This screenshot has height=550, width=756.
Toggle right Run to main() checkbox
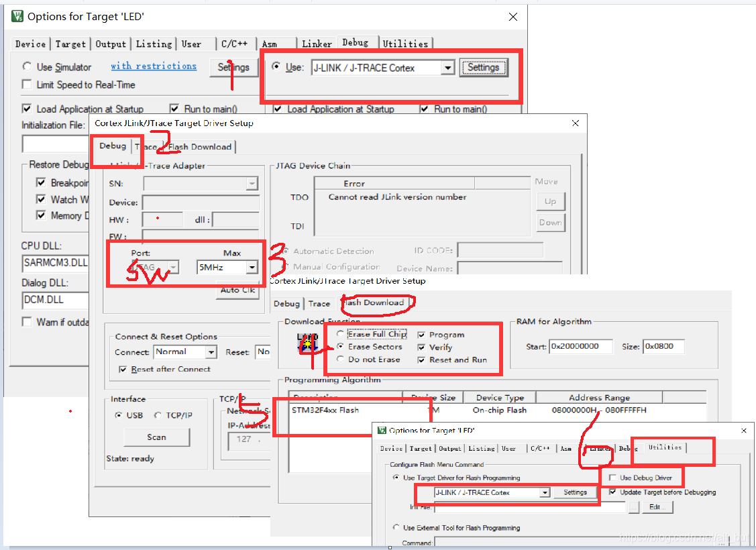(424, 109)
